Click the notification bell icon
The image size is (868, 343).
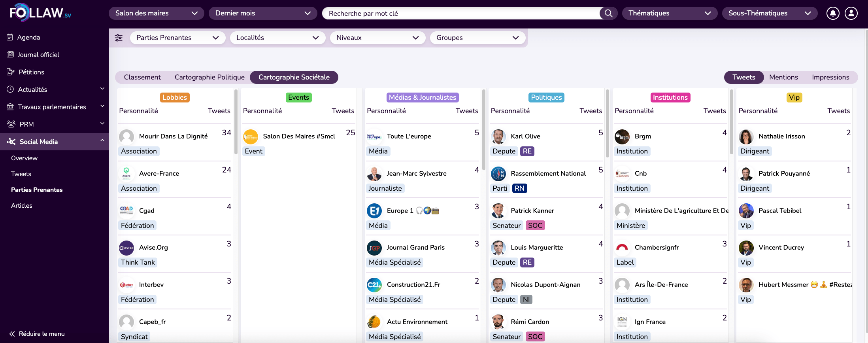click(x=832, y=13)
